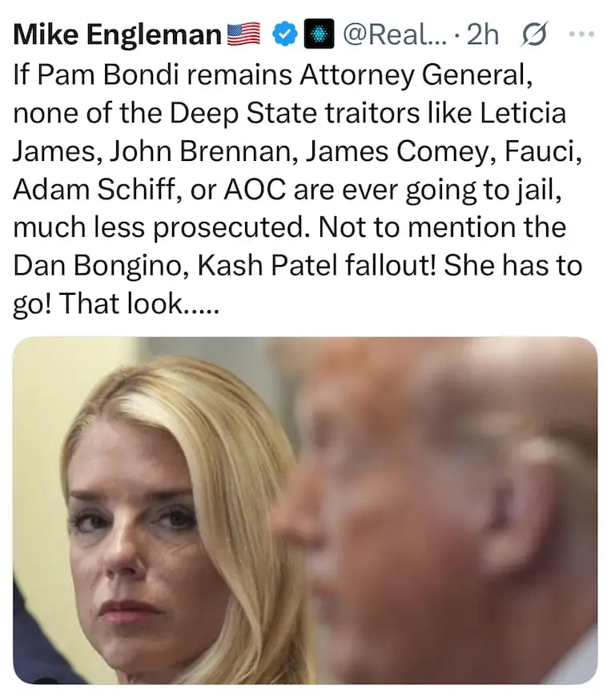This screenshot has width=615, height=700.
Task: Click the American flag emoji by the name
Action: click(243, 34)
